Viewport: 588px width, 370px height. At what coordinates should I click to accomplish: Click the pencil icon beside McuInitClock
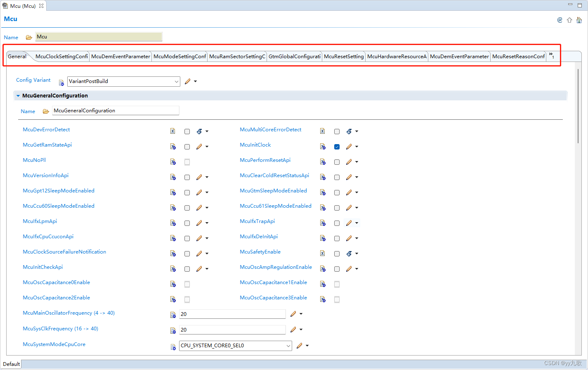349,147
